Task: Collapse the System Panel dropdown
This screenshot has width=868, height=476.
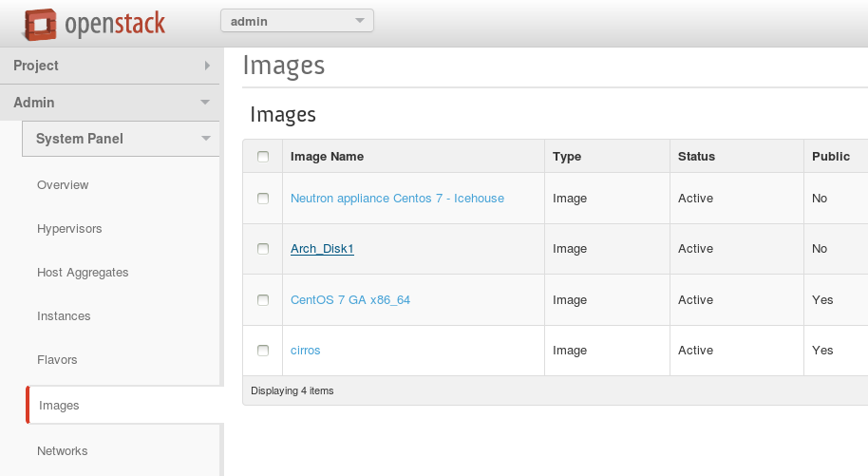Action: [121, 139]
